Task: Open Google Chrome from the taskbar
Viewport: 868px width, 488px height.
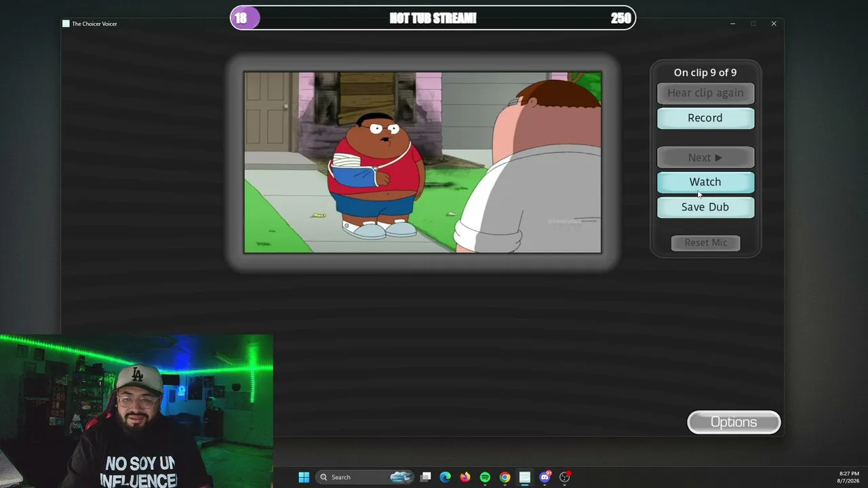Action: point(505,477)
